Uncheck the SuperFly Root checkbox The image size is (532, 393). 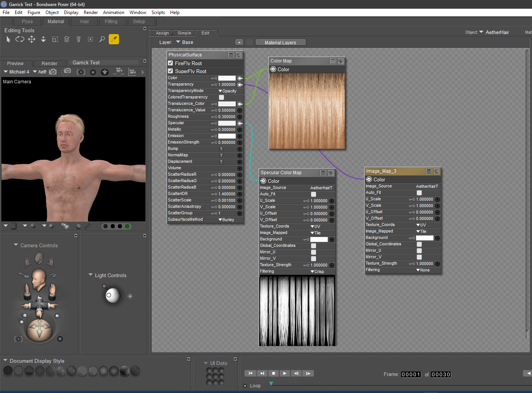click(171, 71)
